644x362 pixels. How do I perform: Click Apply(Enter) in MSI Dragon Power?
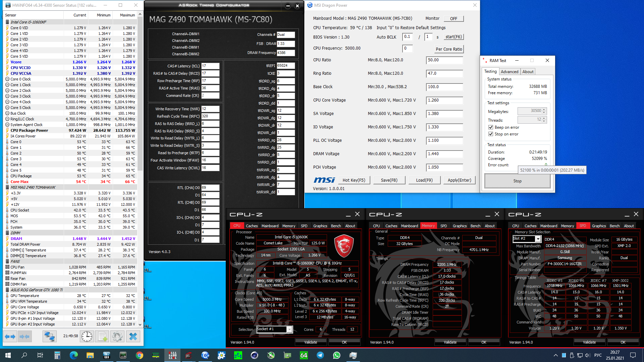click(x=459, y=180)
